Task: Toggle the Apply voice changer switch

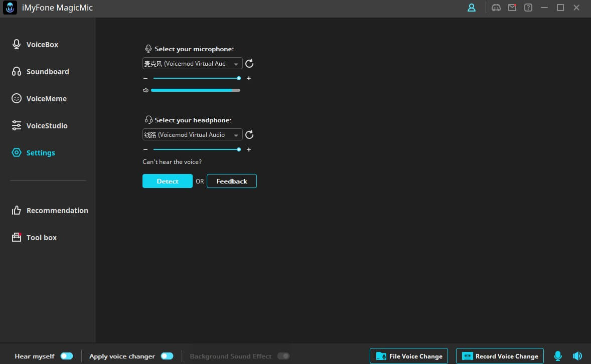Action: [x=167, y=356]
